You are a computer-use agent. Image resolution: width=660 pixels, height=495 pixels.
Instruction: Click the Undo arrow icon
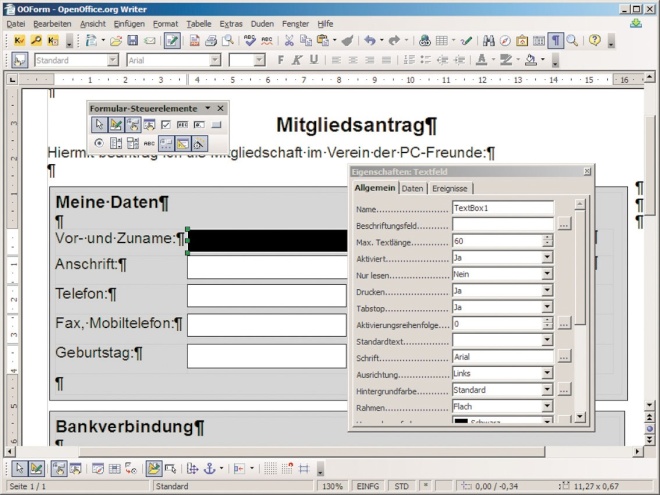tap(370, 40)
